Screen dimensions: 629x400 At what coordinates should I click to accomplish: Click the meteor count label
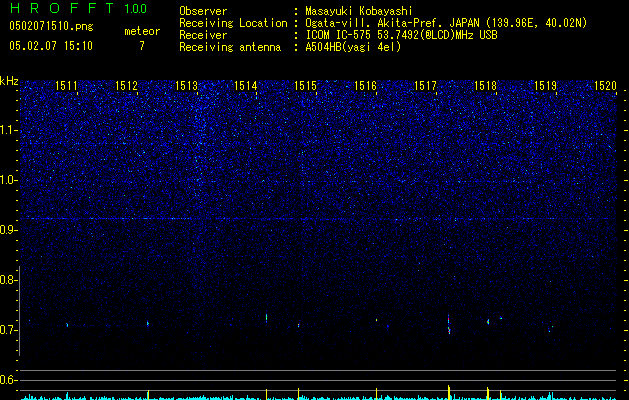(x=142, y=31)
